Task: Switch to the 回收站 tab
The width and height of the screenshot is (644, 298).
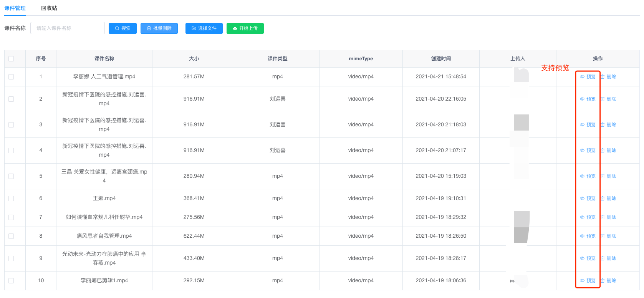Action: pyautogui.click(x=49, y=8)
